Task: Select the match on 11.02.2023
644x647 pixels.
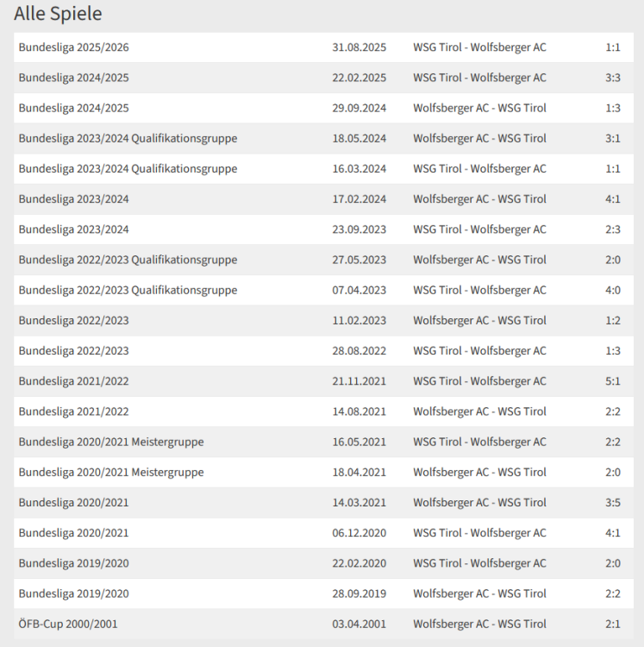Action: tap(479, 321)
